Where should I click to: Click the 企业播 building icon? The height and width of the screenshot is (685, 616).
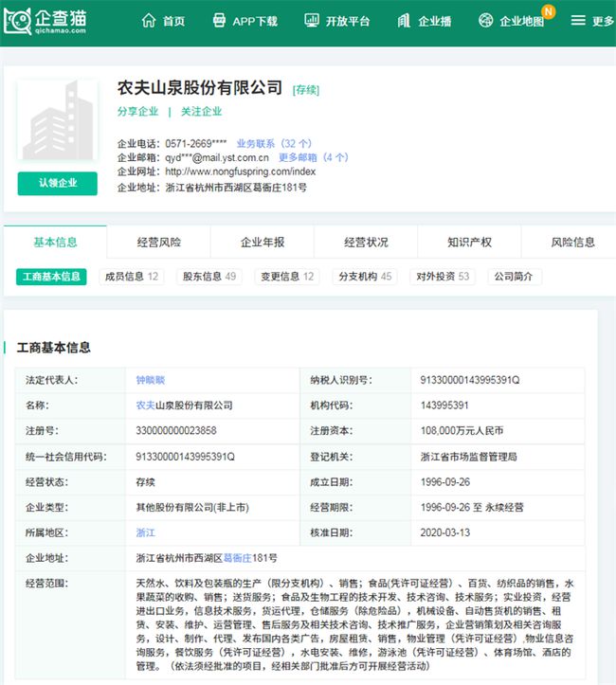tap(405, 21)
